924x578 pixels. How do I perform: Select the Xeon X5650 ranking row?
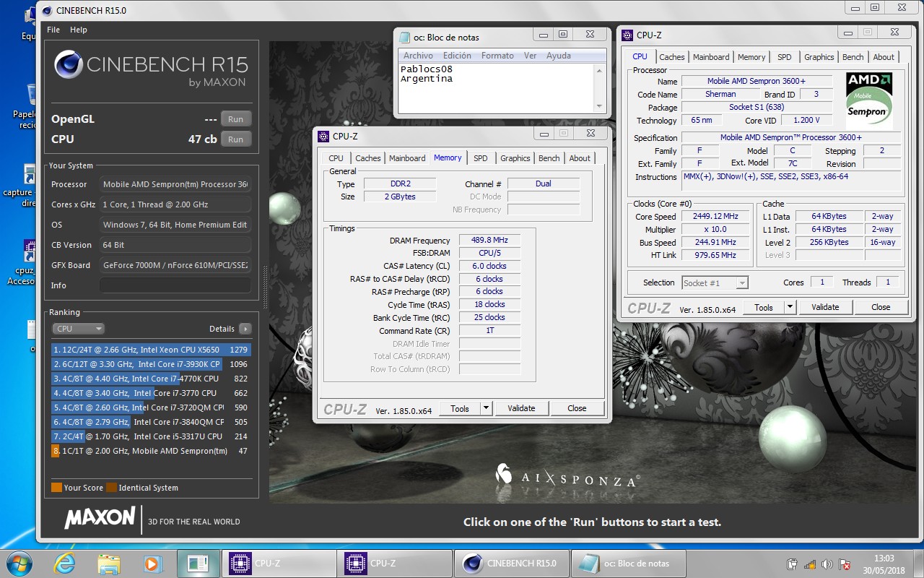point(151,350)
